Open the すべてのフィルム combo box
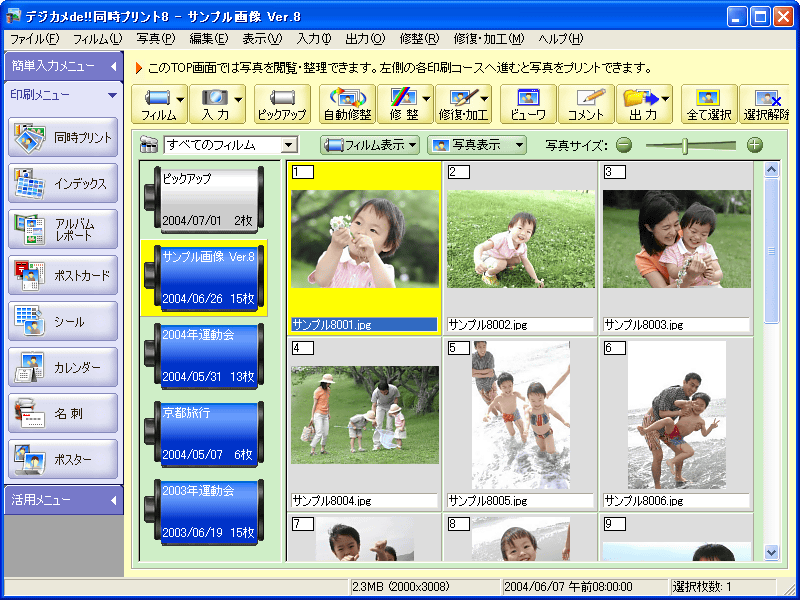The width and height of the screenshot is (800, 600). click(231, 145)
